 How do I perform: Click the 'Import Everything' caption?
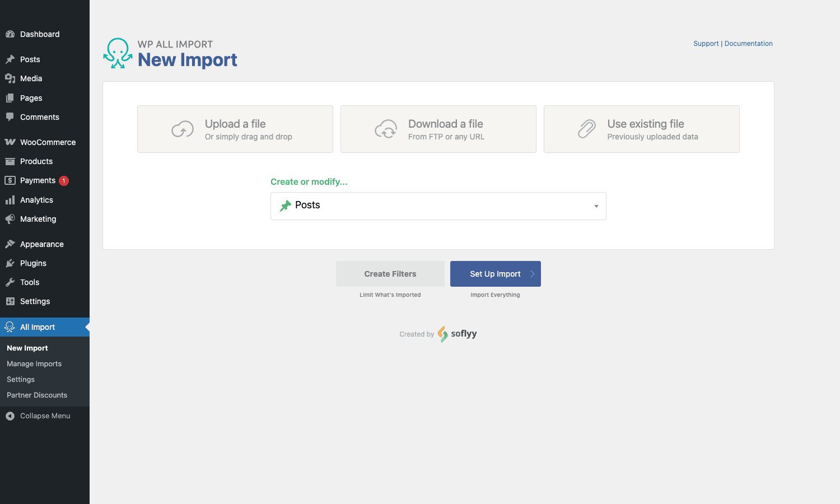tap(495, 295)
